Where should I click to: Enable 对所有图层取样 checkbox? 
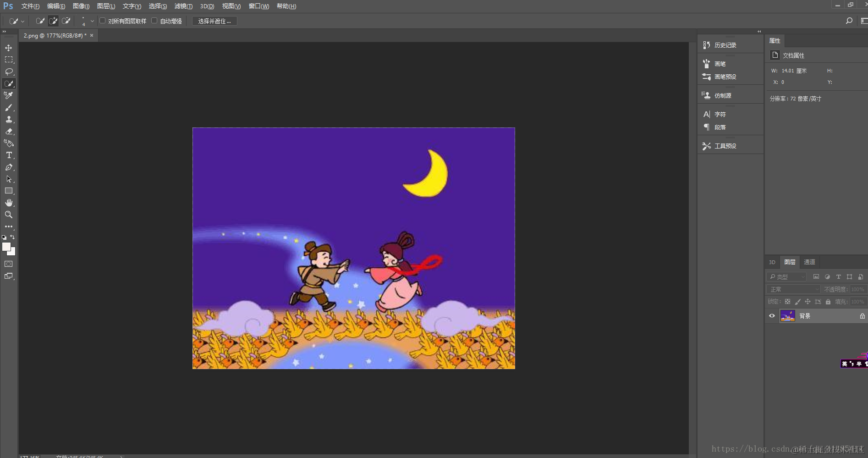[x=103, y=21]
